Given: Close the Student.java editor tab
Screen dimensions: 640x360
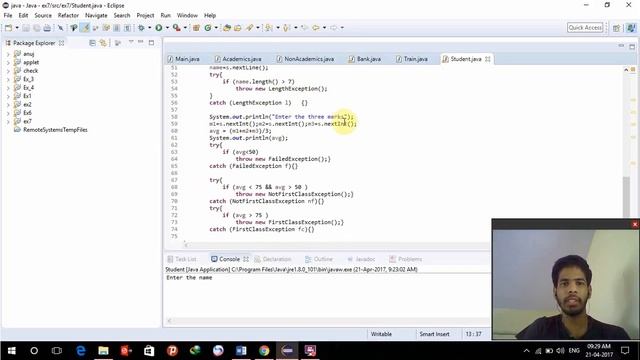Looking at the screenshot, I should click(488, 59).
